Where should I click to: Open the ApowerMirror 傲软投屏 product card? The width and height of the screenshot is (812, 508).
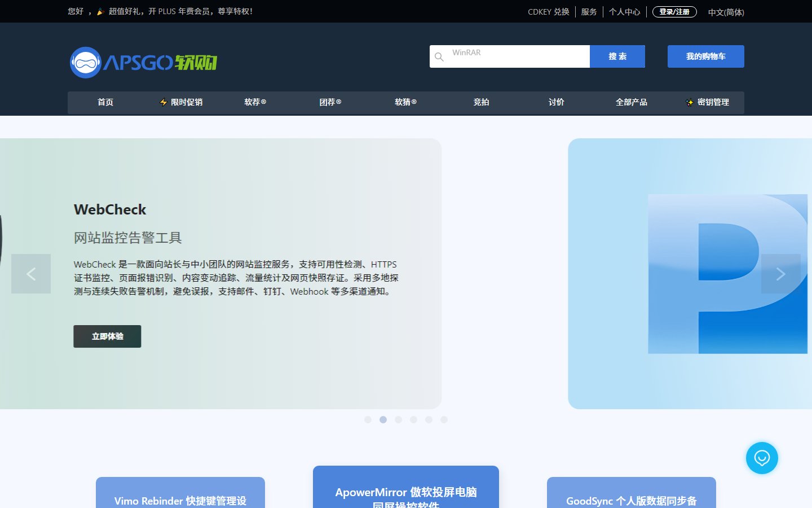pos(406,487)
